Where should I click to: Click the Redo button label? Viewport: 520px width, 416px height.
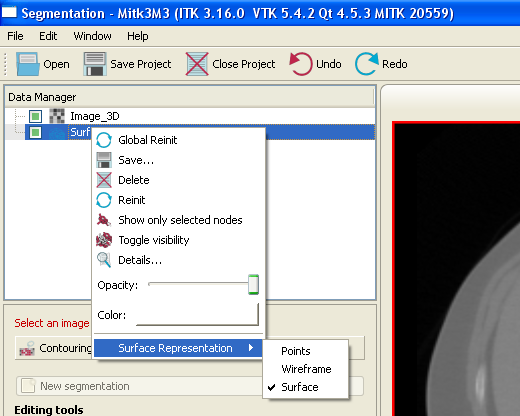pos(395,64)
